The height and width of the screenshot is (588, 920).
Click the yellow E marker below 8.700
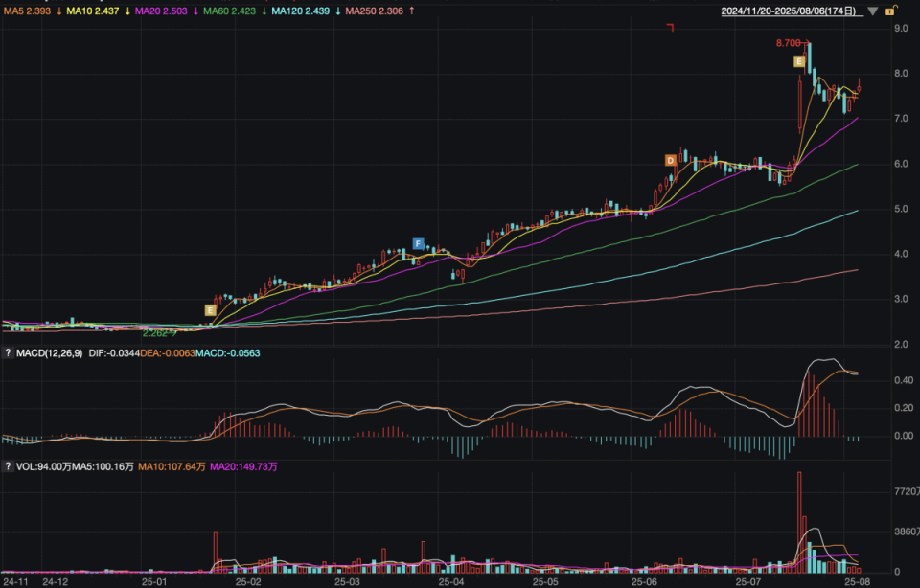(x=798, y=61)
